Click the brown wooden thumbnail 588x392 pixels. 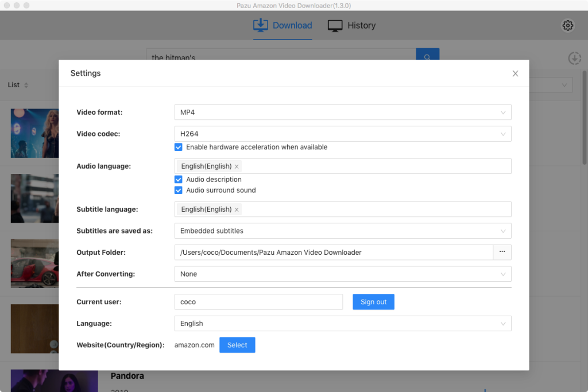[x=34, y=329]
